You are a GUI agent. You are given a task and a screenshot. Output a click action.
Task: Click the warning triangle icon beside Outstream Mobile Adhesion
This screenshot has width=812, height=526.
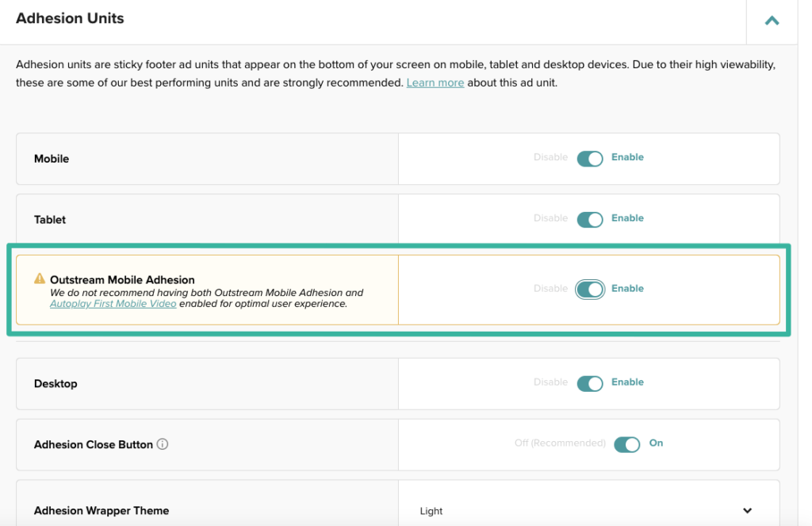[38, 279]
